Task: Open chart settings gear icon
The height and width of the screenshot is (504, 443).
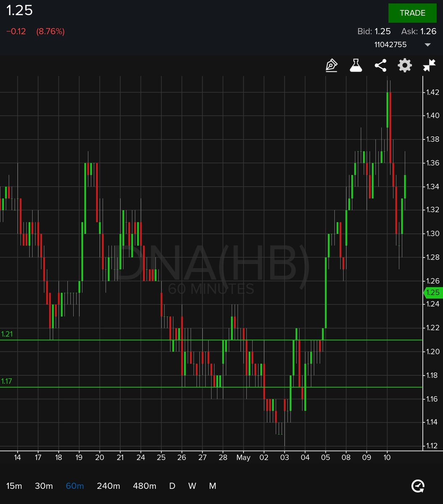Action: [x=405, y=66]
